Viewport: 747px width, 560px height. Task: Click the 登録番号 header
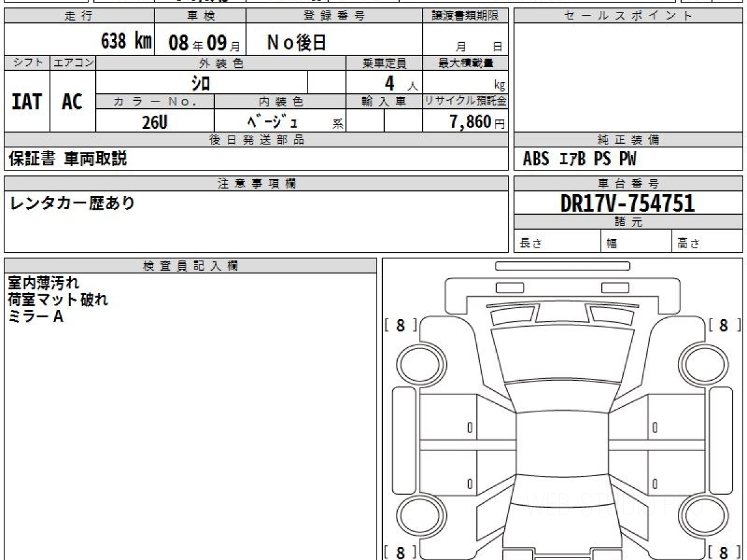click(x=334, y=16)
